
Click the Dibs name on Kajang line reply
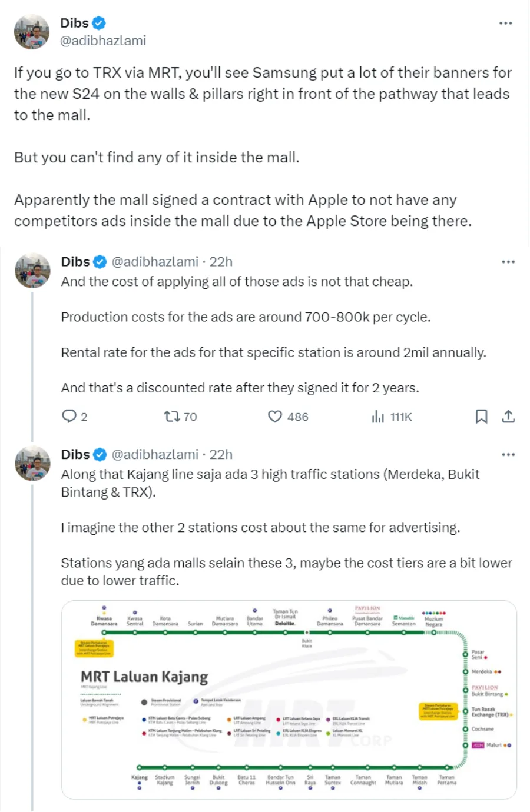(x=75, y=455)
